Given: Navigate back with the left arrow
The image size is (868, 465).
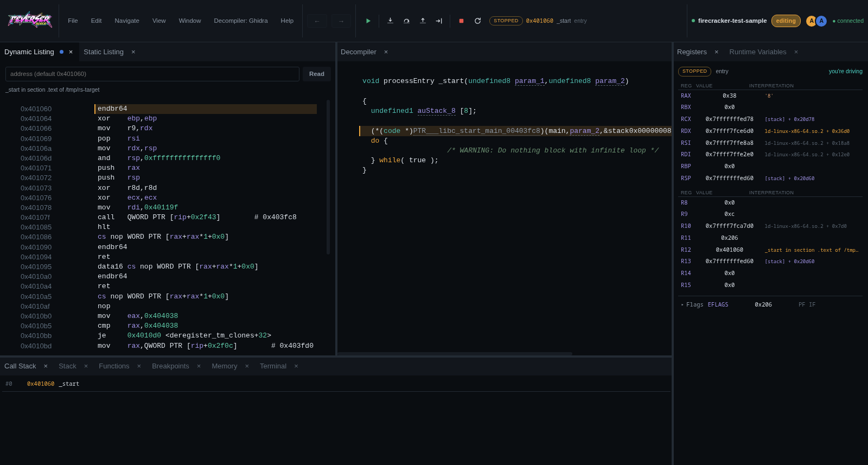Looking at the screenshot, I should click(317, 21).
